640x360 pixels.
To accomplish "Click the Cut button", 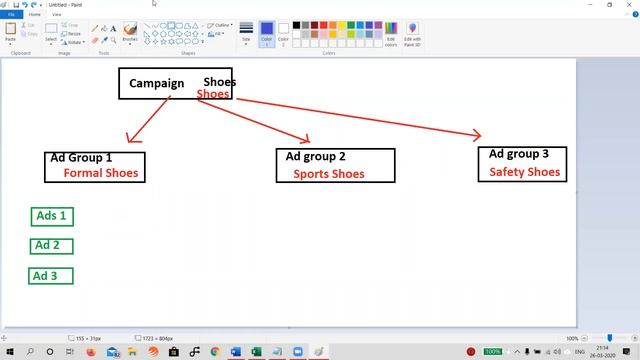I will [28, 25].
